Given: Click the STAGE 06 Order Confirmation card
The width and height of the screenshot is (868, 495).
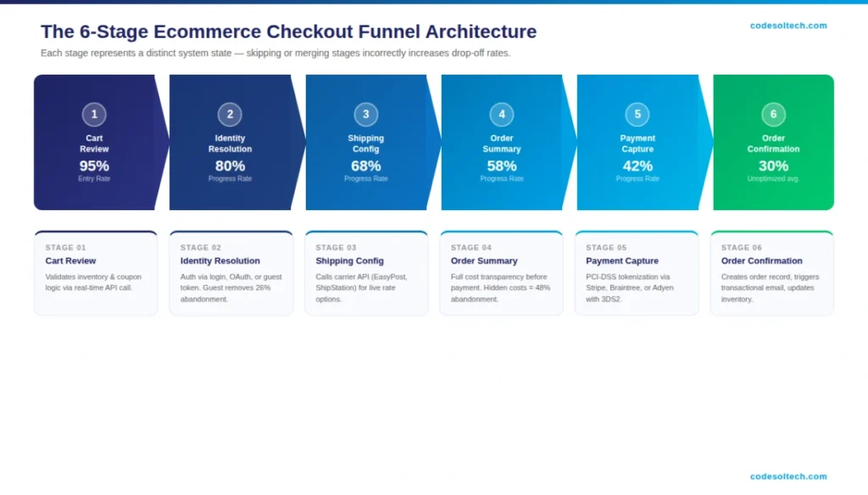Looking at the screenshot, I should pos(772,271).
